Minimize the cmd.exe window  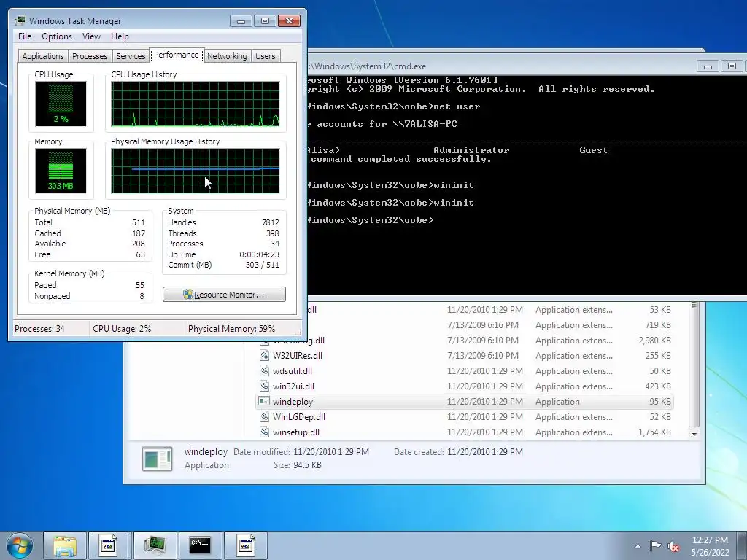tap(708, 66)
